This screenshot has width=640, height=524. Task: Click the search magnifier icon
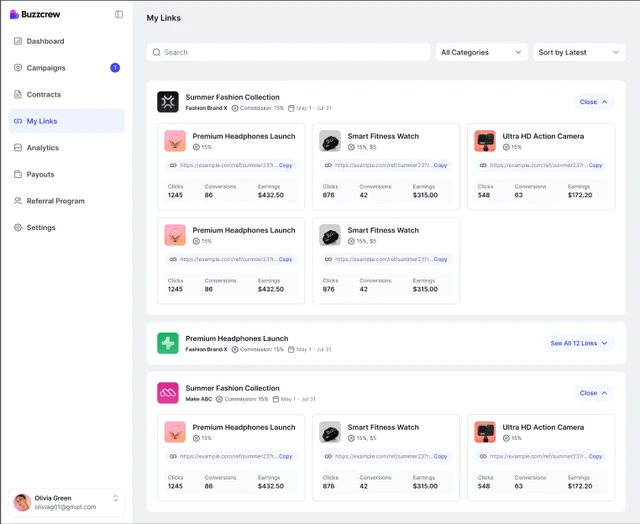pyautogui.click(x=156, y=52)
